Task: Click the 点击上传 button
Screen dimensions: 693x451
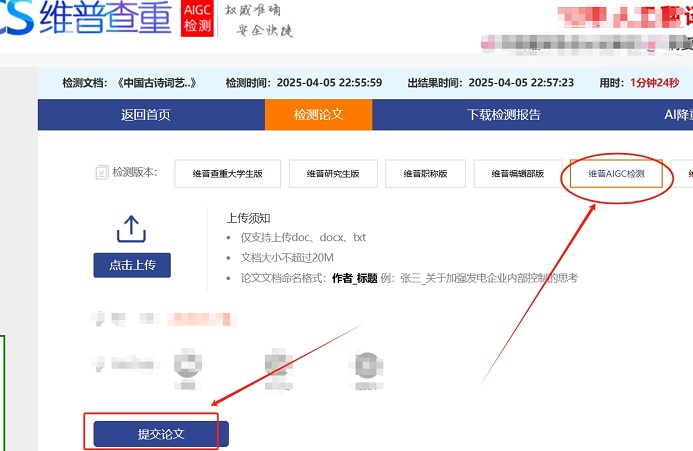Action: (x=132, y=265)
